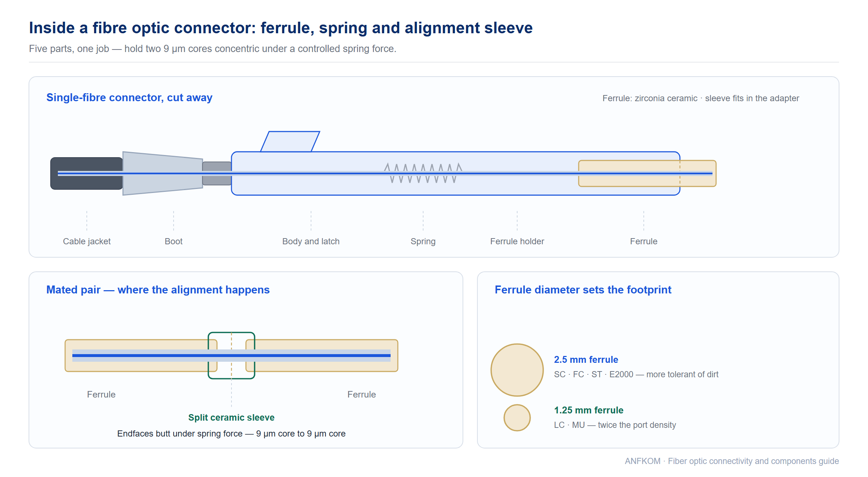
Task: Click the main title about fibre optic connector
Action: point(281,28)
